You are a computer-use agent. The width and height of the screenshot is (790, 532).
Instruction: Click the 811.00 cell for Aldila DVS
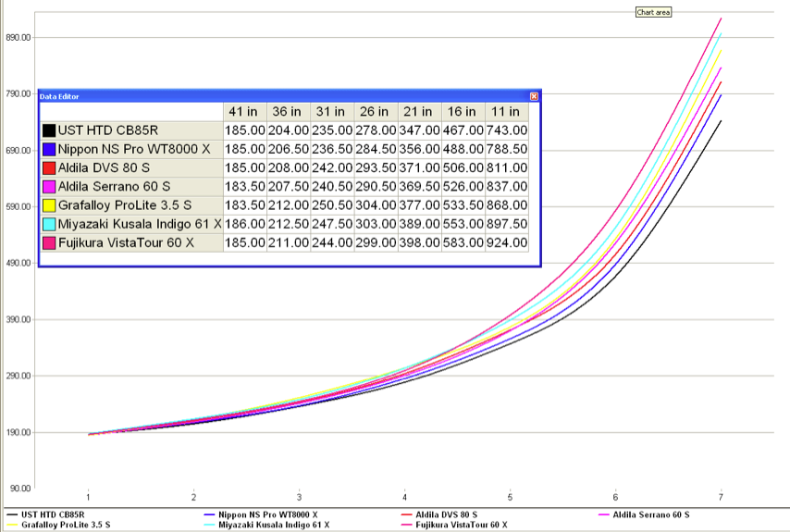point(507,168)
